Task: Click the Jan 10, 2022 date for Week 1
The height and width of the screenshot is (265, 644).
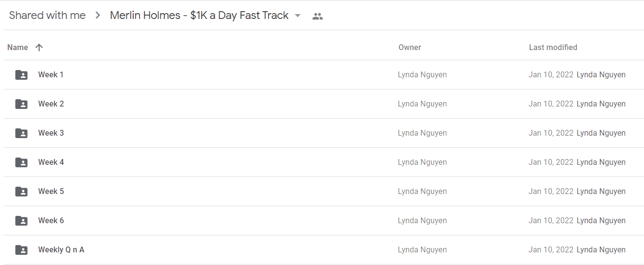Action: (551, 74)
